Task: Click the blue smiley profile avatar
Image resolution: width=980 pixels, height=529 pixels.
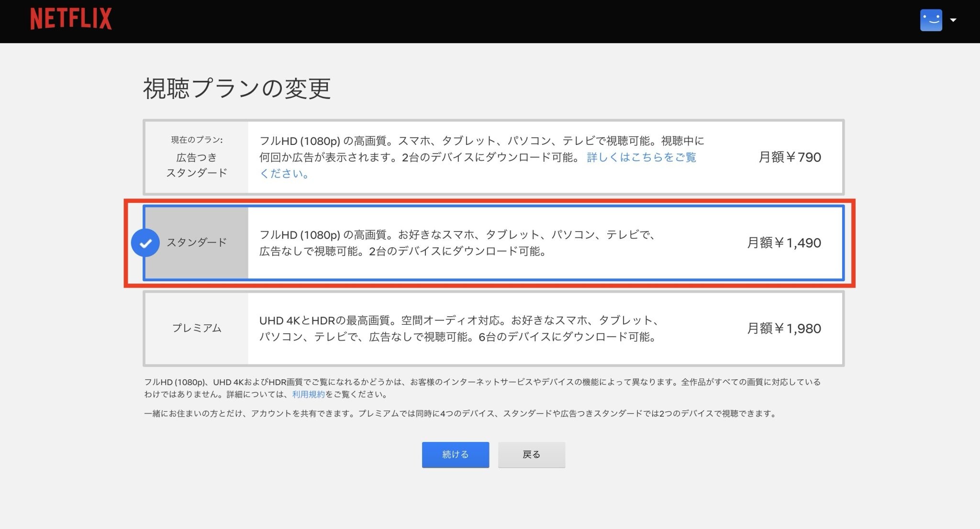Action: (931, 20)
